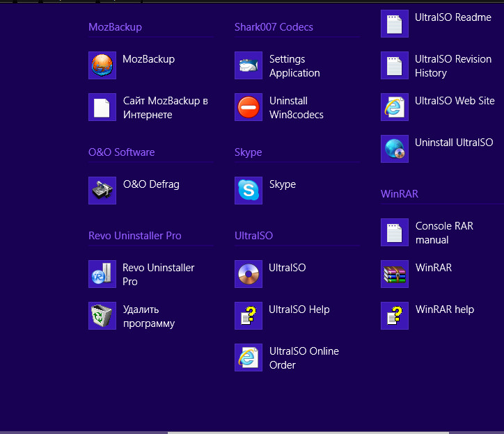Open WinRAR help question mark icon

click(x=395, y=316)
